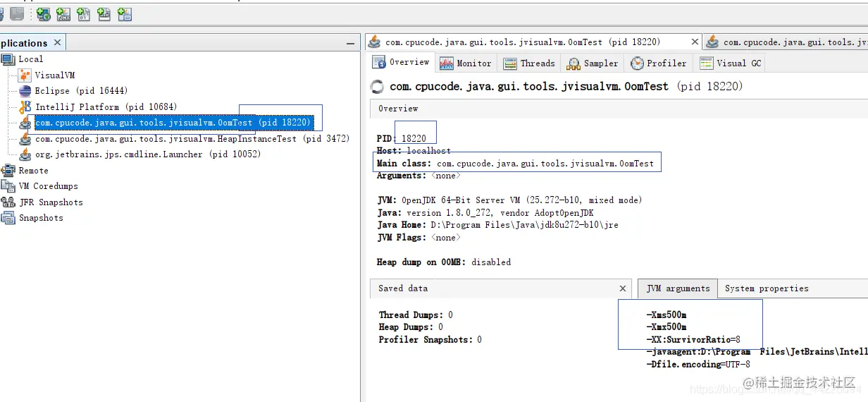This screenshot has height=402, width=868.
Task: Select the OomTest (pid 18220) tree label
Action: 173,123
